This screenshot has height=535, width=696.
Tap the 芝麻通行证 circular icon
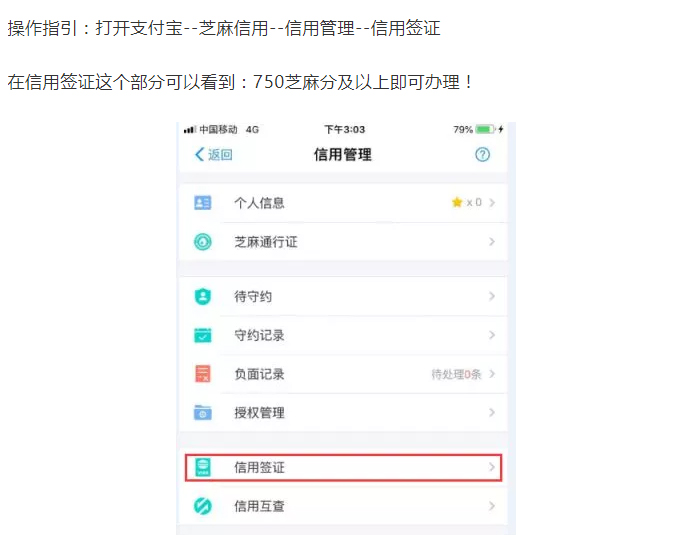click(x=203, y=242)
